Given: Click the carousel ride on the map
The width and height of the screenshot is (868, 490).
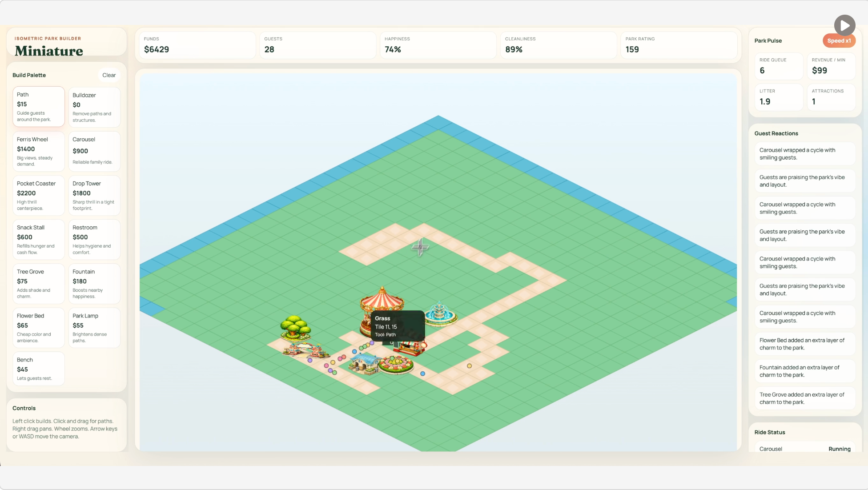Looking at the screenshot, I should pos(382,301).
